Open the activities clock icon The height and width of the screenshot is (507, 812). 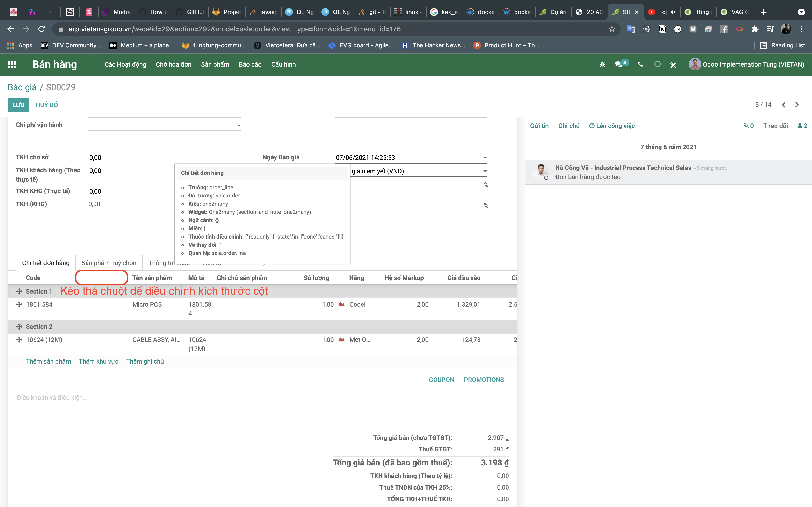(x=657, y=64)
